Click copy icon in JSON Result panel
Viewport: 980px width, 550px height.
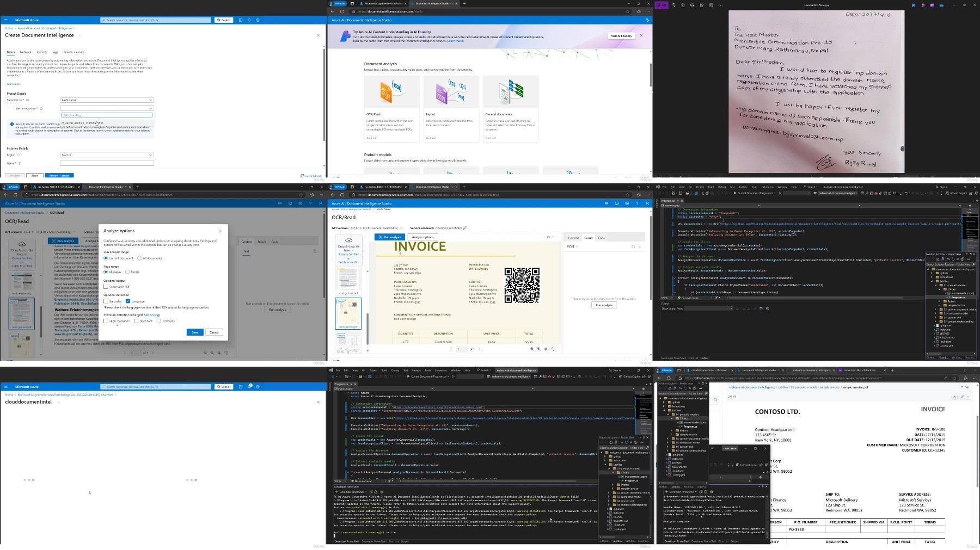(x=633, y=246)
